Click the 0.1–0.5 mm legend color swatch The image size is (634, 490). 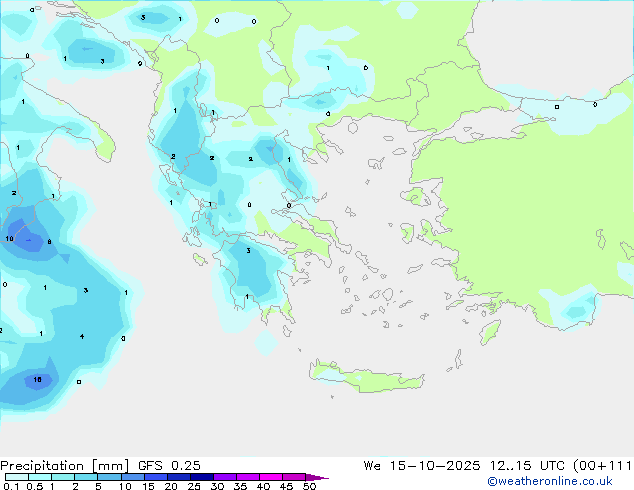17,477
